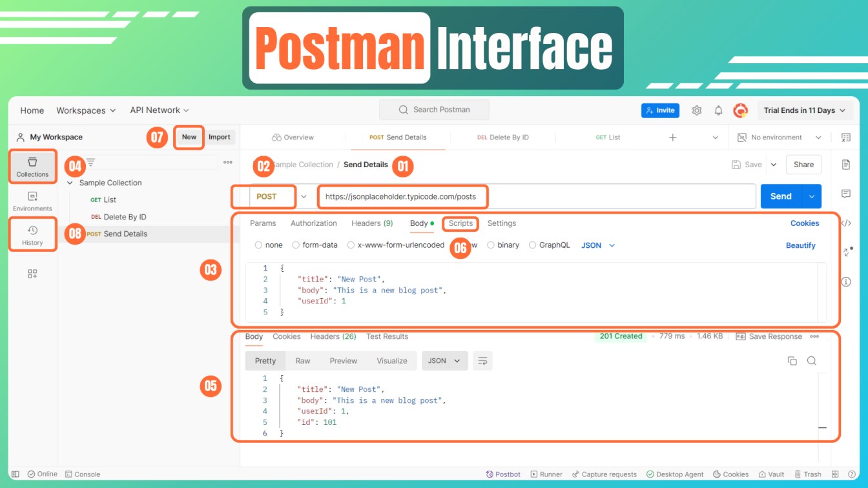Expand the Workspaces menu
868x488 pixels.
(x=86, y=110)
